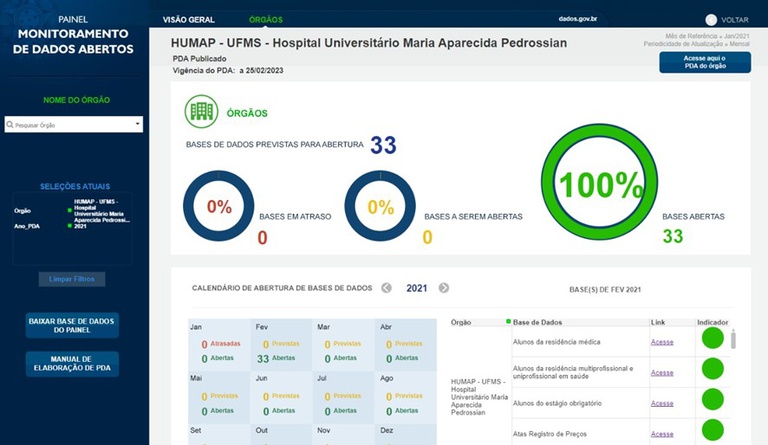This screenshot has width=768, height=445.
Task: Go to previous calendar year arrow
Action: click(x=386, y=288)
